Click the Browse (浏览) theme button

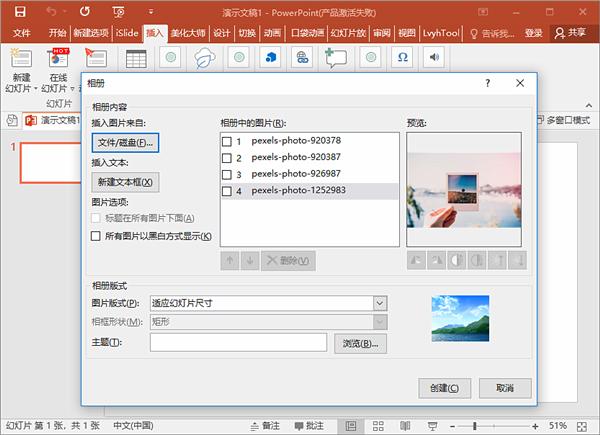click(360, 344)
